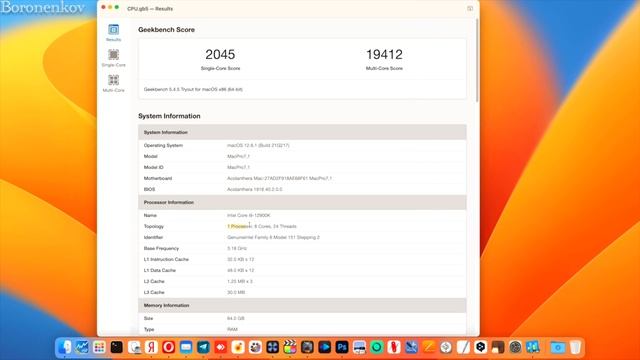640x360 pixels.
Task: Open Yandex browser in the dock
Action: 151,347
